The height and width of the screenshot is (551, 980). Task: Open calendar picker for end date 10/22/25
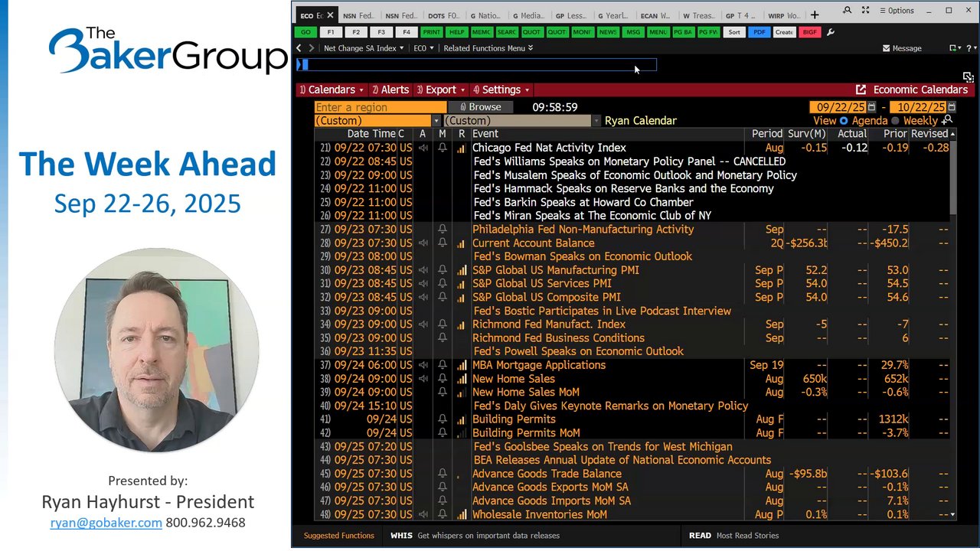pyautogui.click(x=952, y=107)
